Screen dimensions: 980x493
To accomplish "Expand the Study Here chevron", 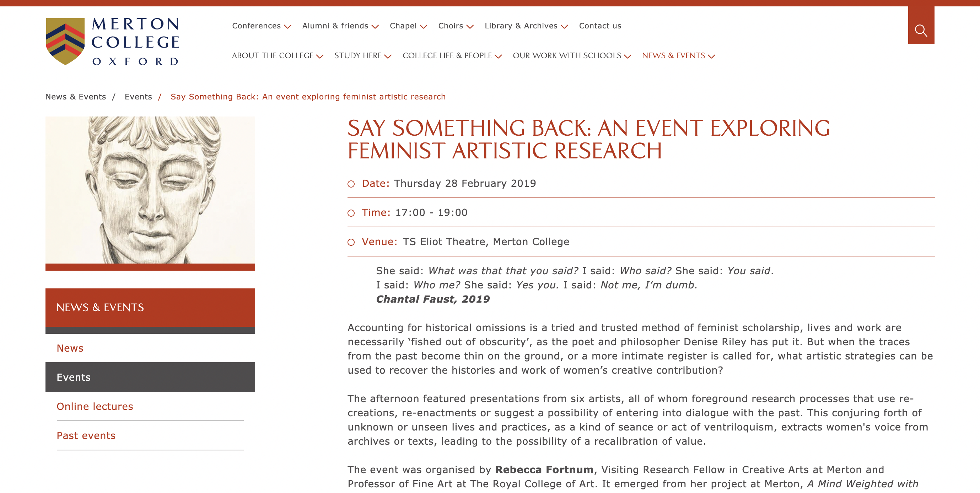I will coord(388,56).
